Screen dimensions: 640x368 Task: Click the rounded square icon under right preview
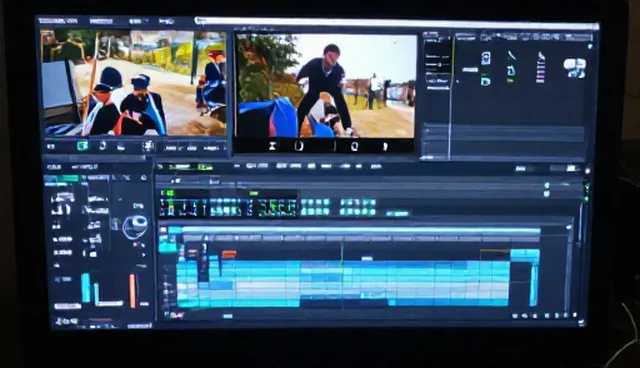point(299,146)
